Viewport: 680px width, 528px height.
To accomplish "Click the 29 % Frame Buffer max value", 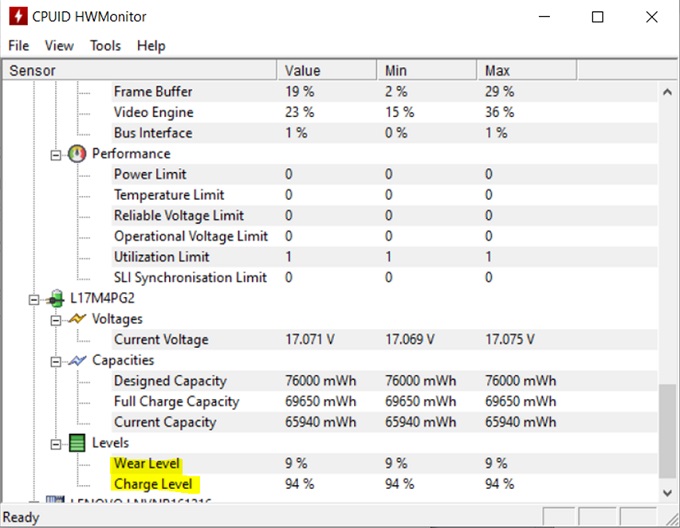I will [x=500, y=91].
